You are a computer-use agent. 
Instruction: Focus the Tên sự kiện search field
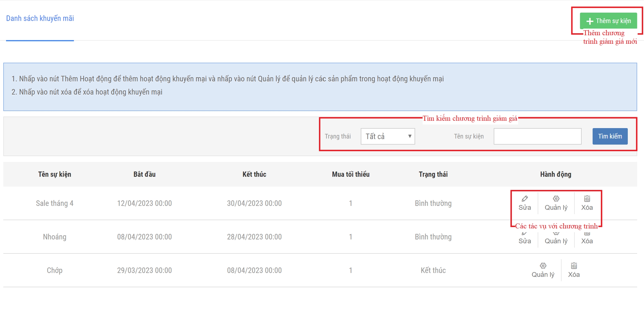point(537,136)
